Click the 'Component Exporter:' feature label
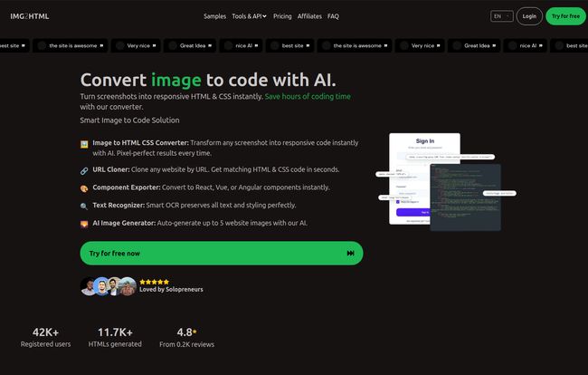This screenshot has width=588, height=375. (127, 187)
